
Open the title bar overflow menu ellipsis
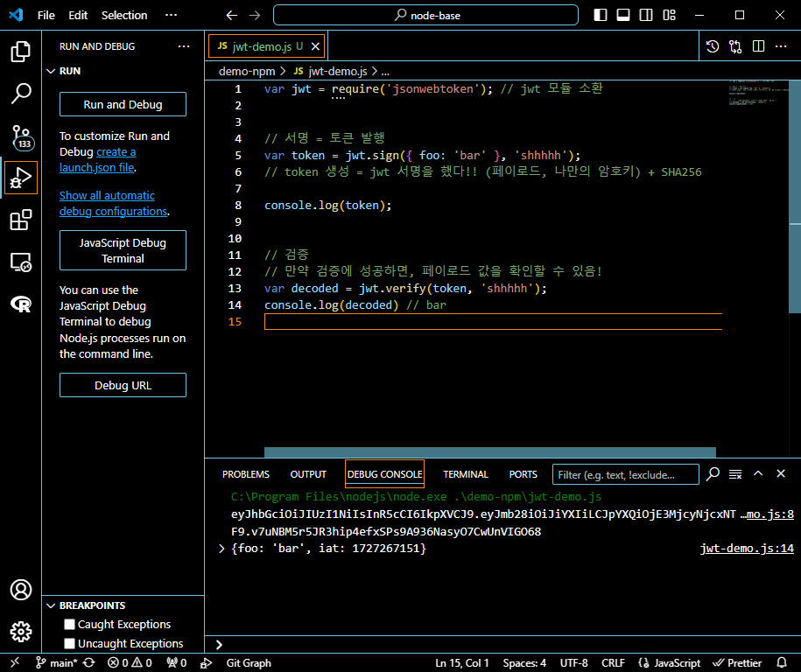(x=171, y=16)
